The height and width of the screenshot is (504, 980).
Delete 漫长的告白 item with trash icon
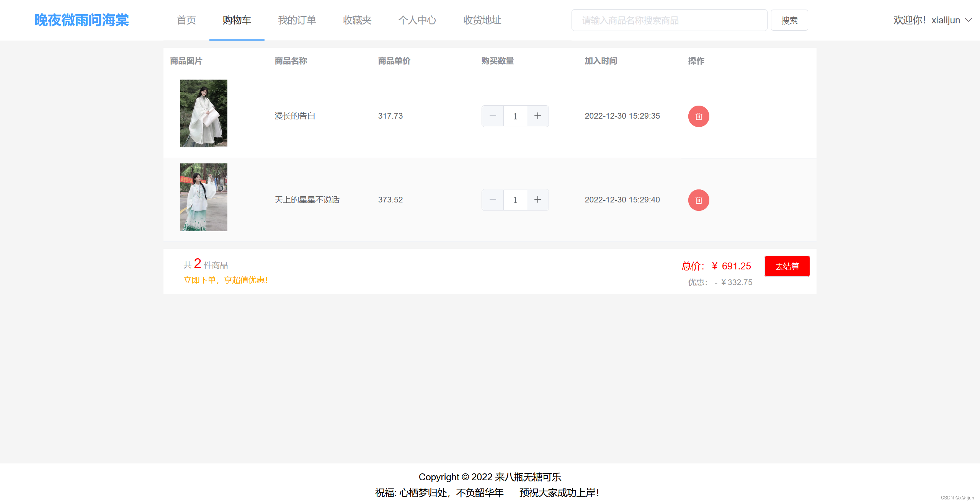(x=698, y=116)
